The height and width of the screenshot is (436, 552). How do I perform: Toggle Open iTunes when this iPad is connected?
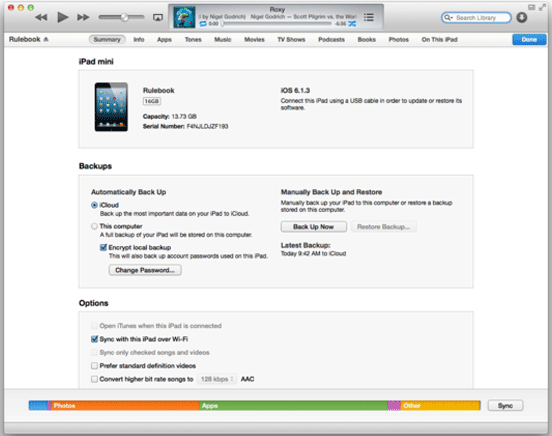pos(94,326)
